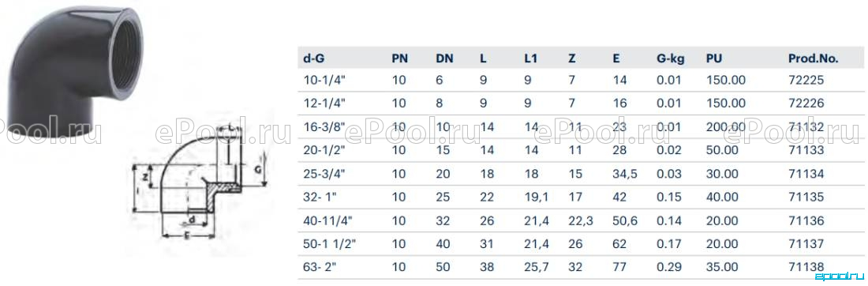Viewport: 868px width, 286px height.
Task: Select the 20-1/2" size cell
Action: [x=324, y=150]
